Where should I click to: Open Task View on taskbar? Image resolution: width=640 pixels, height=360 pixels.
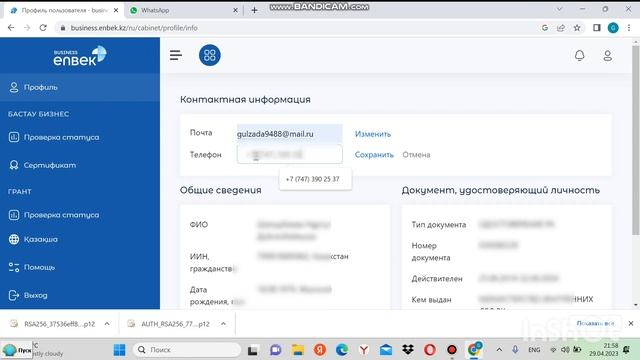coord(253,350)
